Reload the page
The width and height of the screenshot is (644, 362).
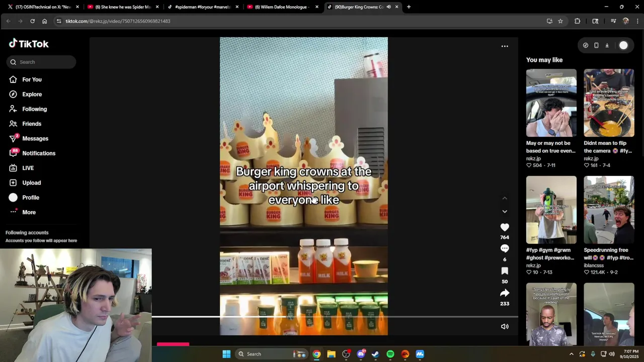click(32, 21)
